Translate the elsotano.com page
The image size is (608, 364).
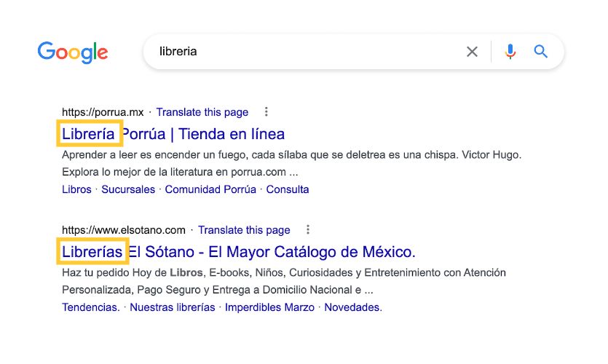244,230
